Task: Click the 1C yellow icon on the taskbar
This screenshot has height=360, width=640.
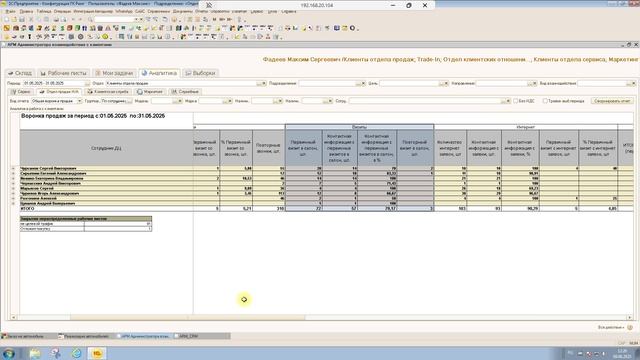Action: [97, 353]
